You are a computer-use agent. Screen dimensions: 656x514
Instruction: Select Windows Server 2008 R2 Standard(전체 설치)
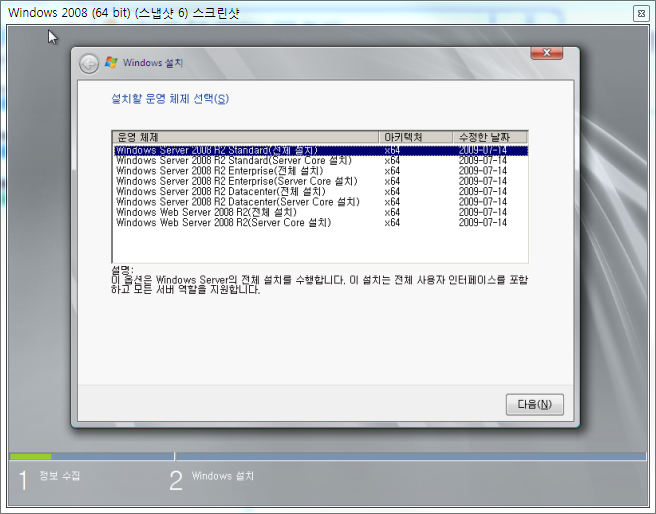pos(321,151)
